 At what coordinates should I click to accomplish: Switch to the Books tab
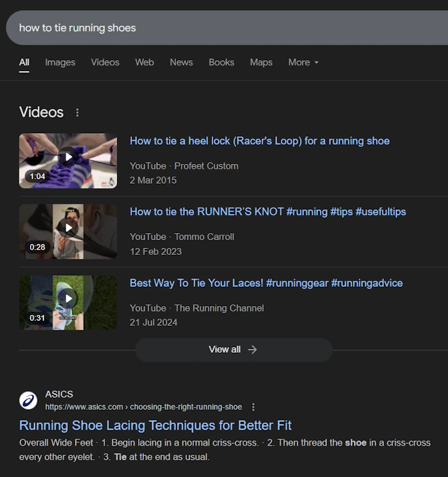tap(221, 62)
